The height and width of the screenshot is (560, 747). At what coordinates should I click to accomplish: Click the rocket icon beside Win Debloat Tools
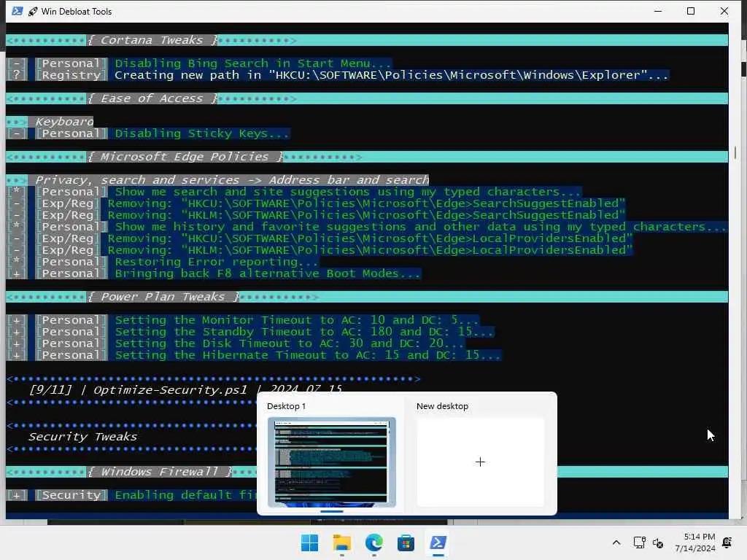click(x=32, y=12)
